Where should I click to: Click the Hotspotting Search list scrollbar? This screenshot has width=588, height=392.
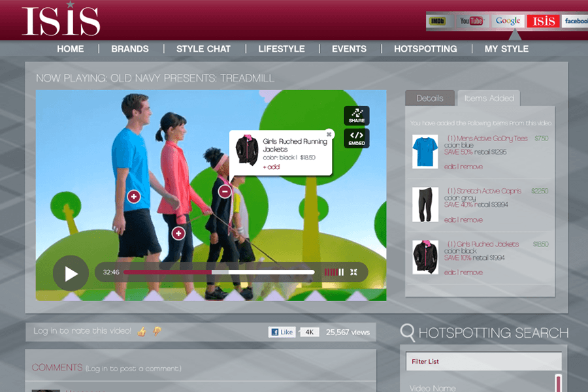pos(559,383)
